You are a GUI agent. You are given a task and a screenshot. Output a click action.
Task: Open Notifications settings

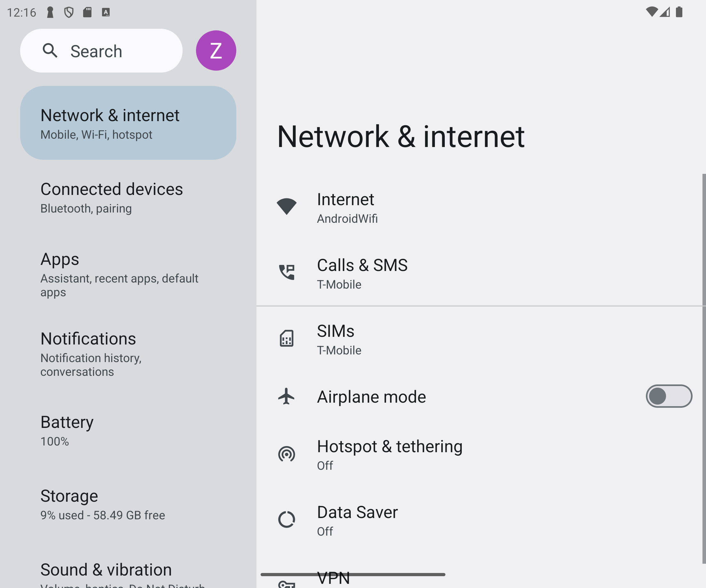(128, 354)
